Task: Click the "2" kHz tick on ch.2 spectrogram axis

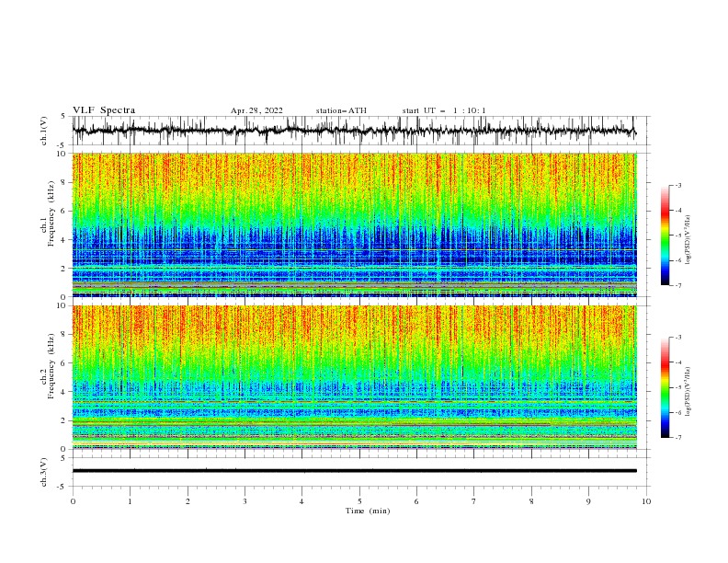Action: coord(63,420)
